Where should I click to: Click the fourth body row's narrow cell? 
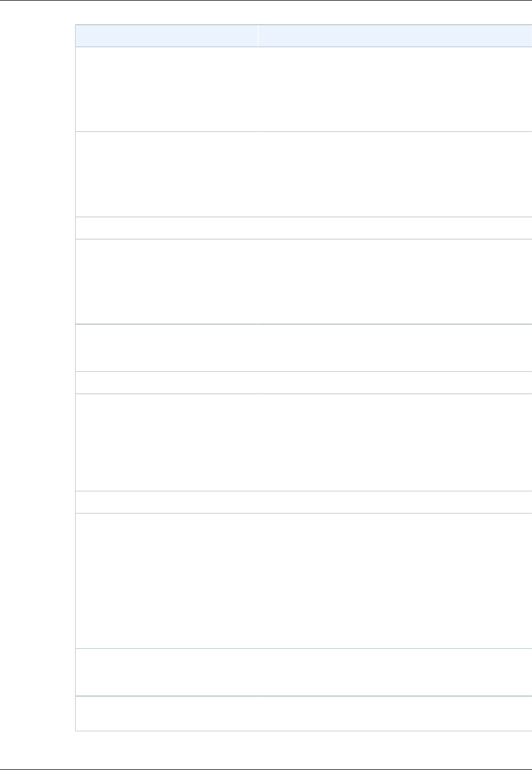[167, 281]
